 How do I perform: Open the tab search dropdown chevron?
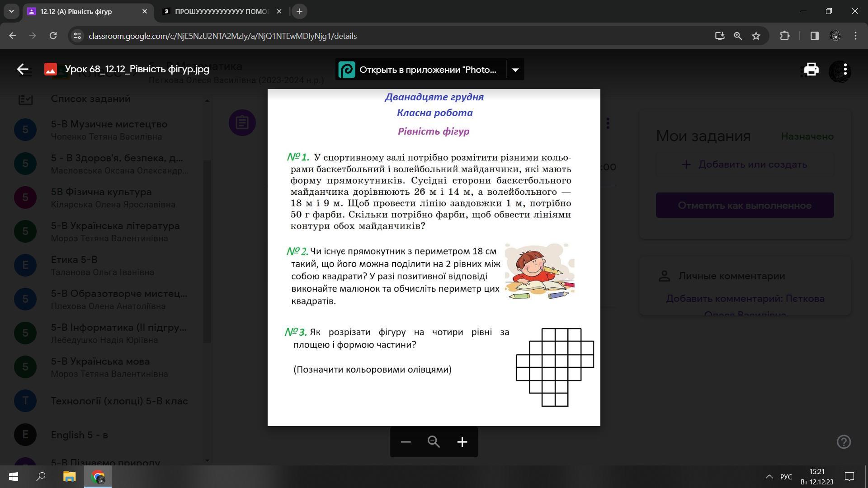pos(11,11)
